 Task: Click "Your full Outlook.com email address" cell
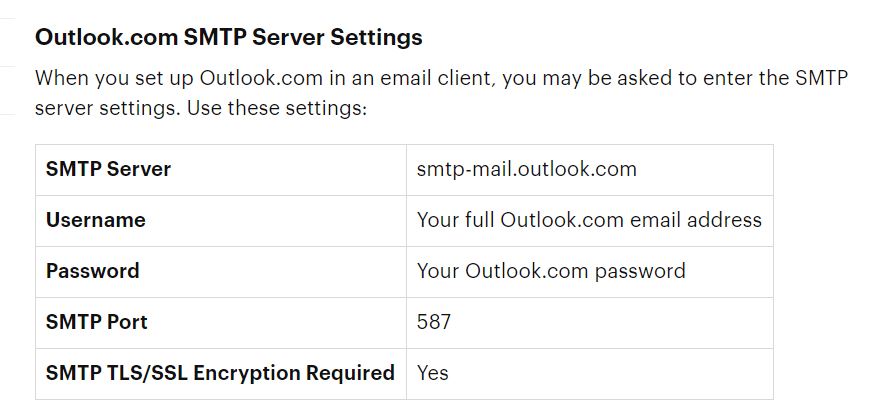pyautogui.click(x=589, y=220)
